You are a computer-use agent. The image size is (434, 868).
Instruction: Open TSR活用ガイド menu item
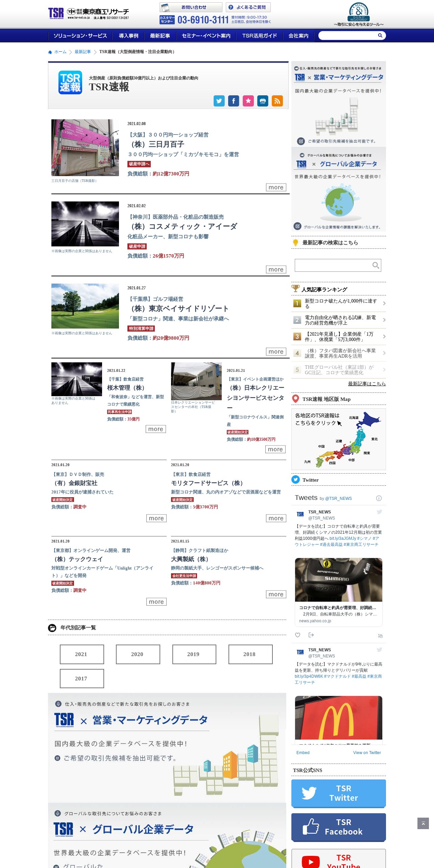pos(260,36)
